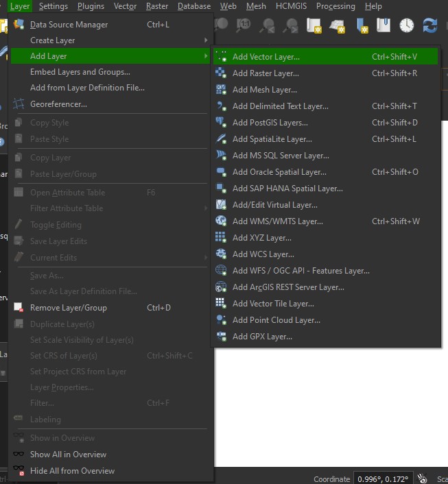Click the Add Mesh Layer icon
The image size is (448, 484).
pyautogui.click(x=221, y=90)
